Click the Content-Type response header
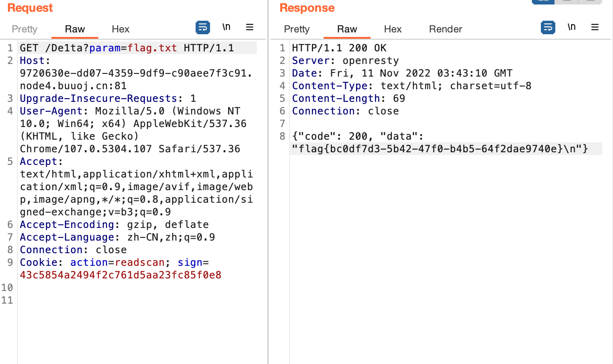The height and width of the screenshot is (364, 613). point(412,86)
